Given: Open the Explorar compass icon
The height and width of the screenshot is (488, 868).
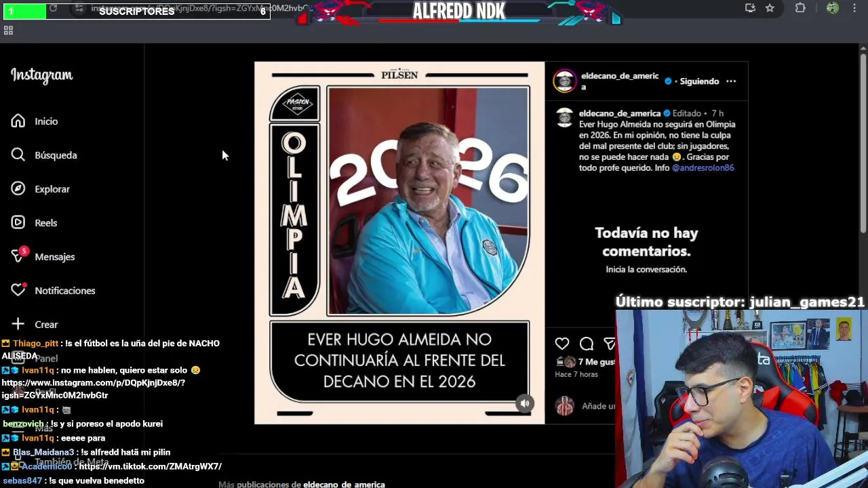Looking at the screenshot, I should [x=18, y=189].
